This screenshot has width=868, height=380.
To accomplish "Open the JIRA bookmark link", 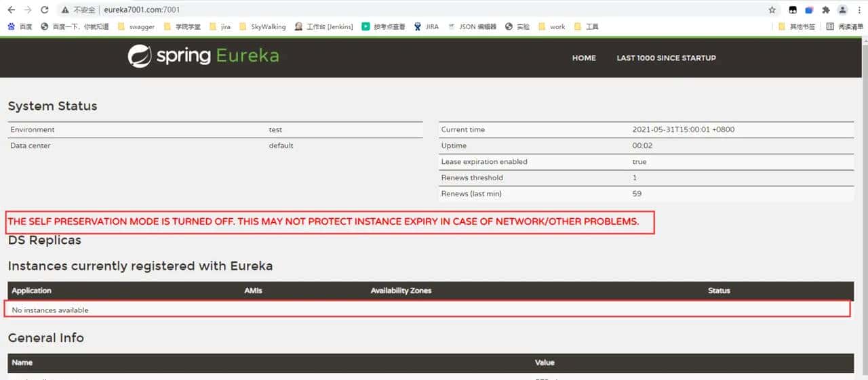I will tap(426, 27).
